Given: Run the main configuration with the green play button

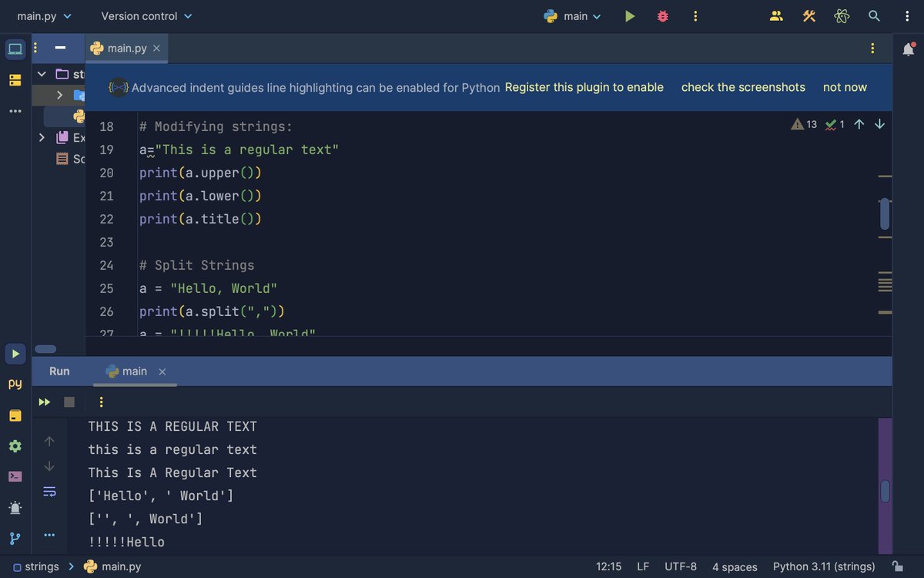Looking at the screenshot, I should point(630,16).
